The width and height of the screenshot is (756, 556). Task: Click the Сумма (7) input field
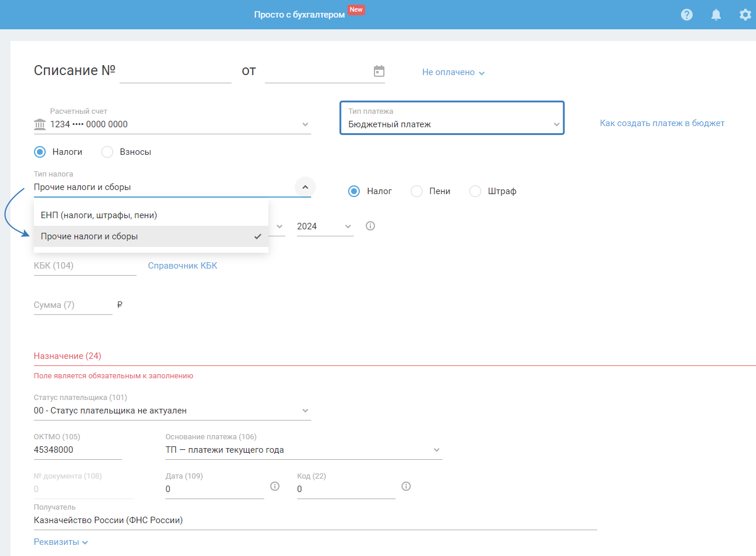coord(73,305)
